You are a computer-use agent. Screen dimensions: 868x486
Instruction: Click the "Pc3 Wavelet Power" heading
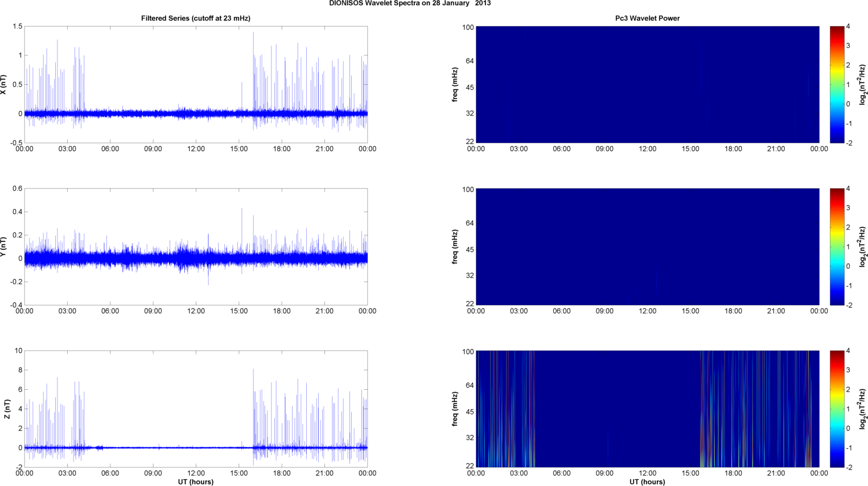pyautogui.click(x=647, y=18)
